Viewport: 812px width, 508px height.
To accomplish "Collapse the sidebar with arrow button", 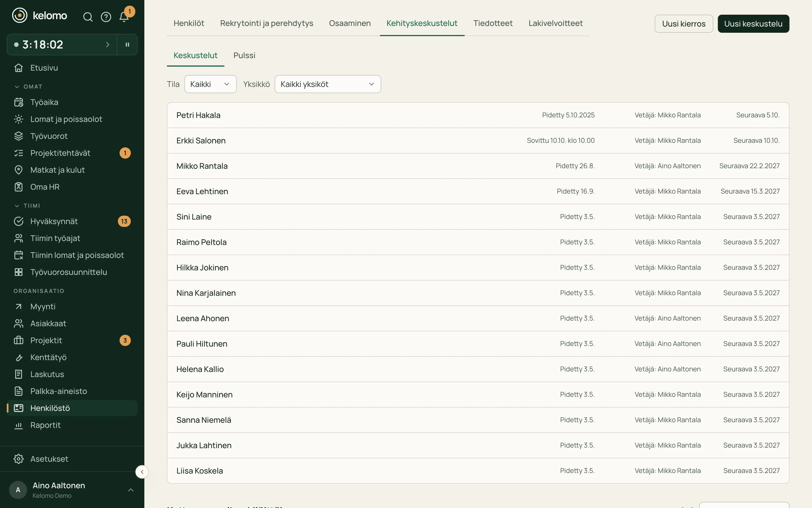I will pyautogui.click(x=142, y=472).
